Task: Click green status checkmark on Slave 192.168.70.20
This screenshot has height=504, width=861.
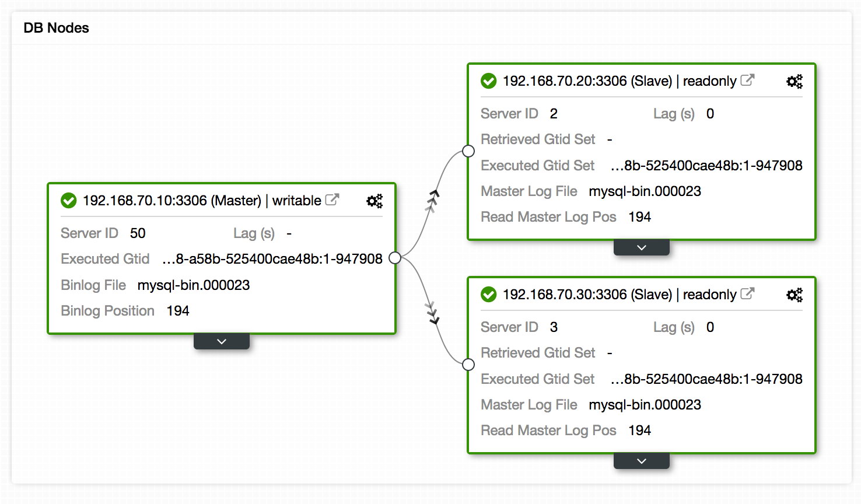Action: point(489,81)
